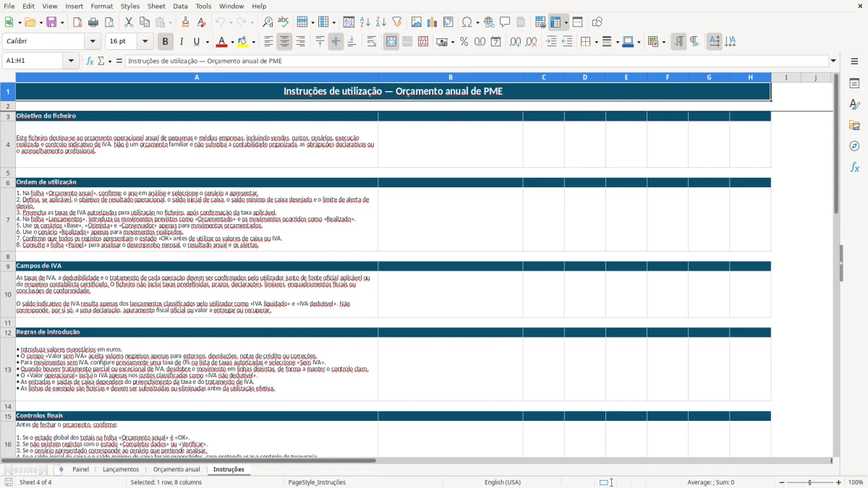Screen dimensions: 868x488
Task: Select column B header
Action: coord(451,77)
